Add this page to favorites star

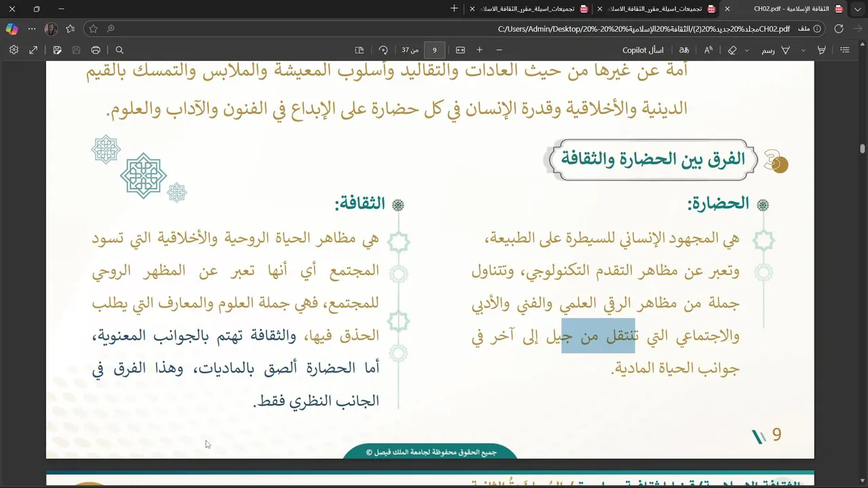point(94,28)
